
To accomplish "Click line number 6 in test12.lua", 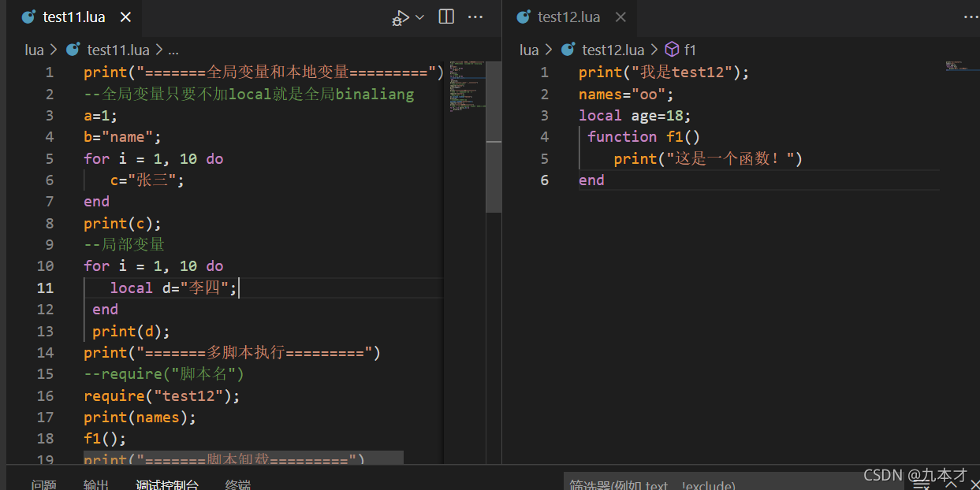I will point(544,180).
